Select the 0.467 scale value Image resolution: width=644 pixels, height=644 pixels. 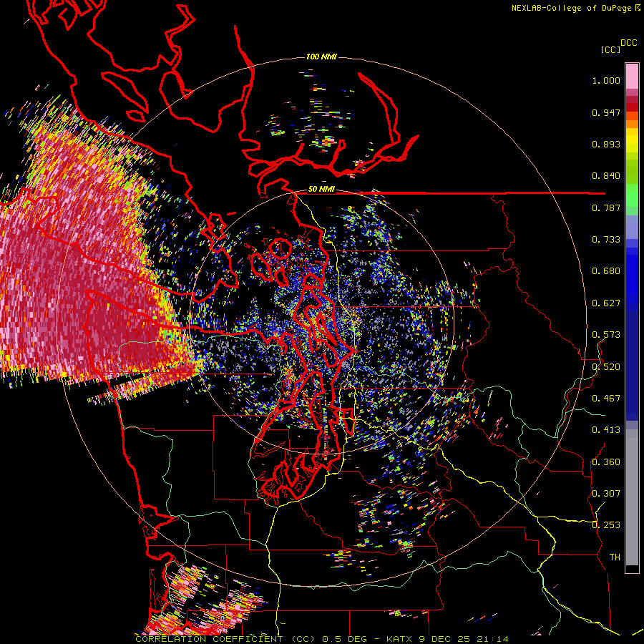[x=606, y=399]
